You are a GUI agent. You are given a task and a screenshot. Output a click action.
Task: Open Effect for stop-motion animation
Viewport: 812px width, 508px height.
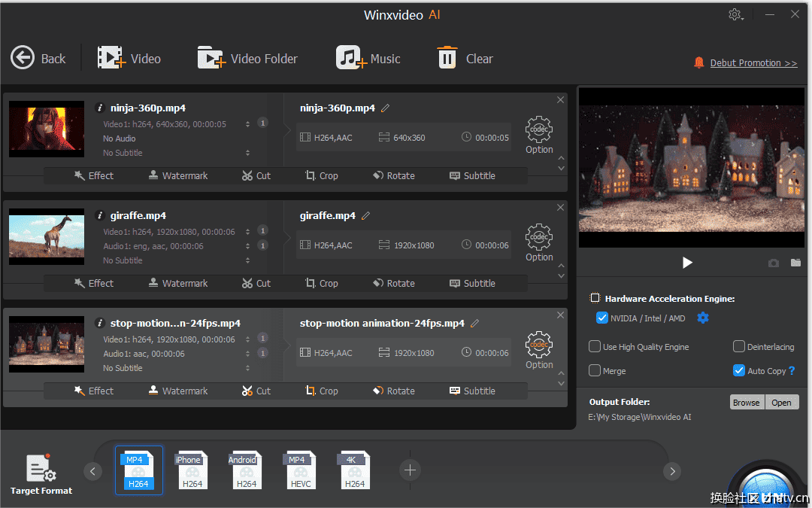[94, 391]
